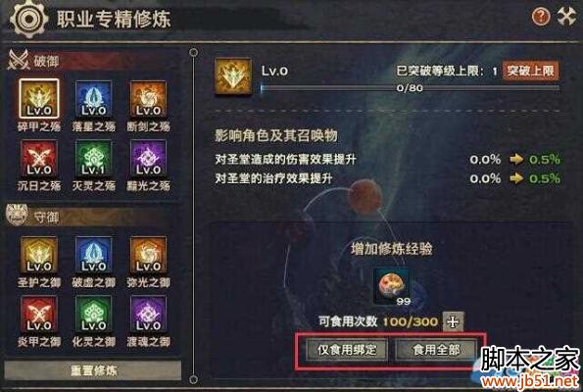Click 重置修炼 reset button
Viewport: 583px width, 392px height.
point(93,370)
